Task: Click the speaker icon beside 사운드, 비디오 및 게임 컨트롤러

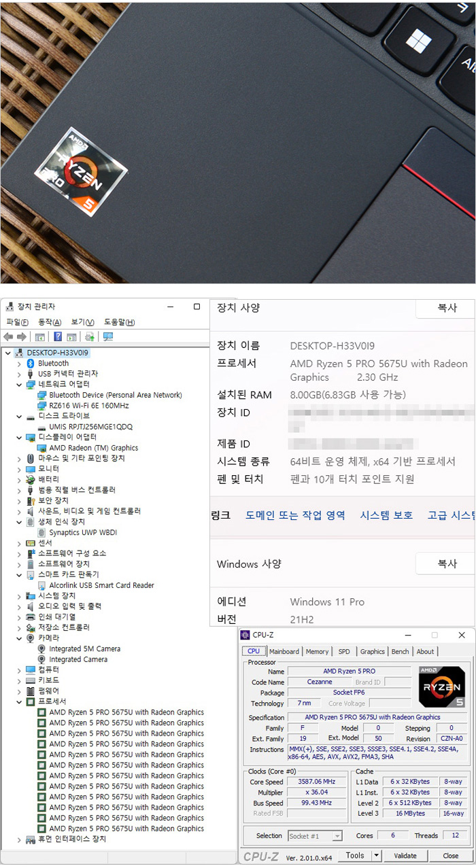Action: tap(31, 511)
